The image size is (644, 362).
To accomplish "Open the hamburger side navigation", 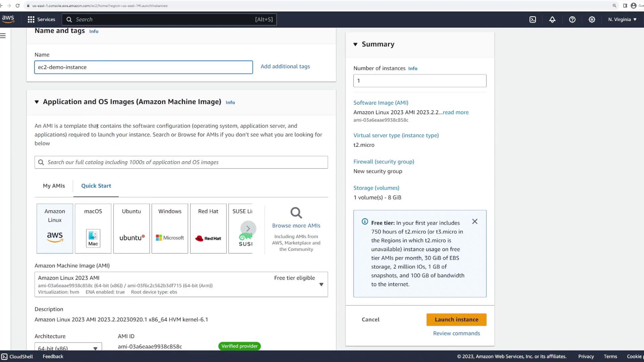I will coord(3,36).
